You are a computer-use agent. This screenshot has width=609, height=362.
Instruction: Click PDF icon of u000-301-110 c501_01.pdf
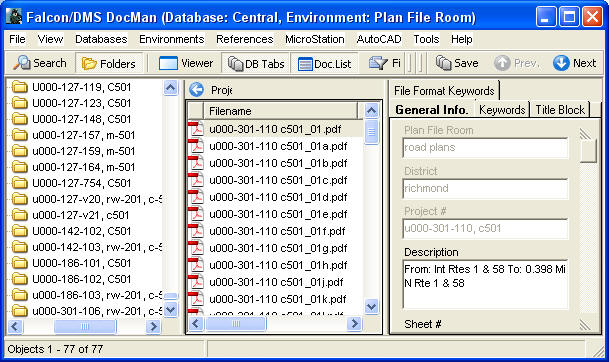pos(196,129)
